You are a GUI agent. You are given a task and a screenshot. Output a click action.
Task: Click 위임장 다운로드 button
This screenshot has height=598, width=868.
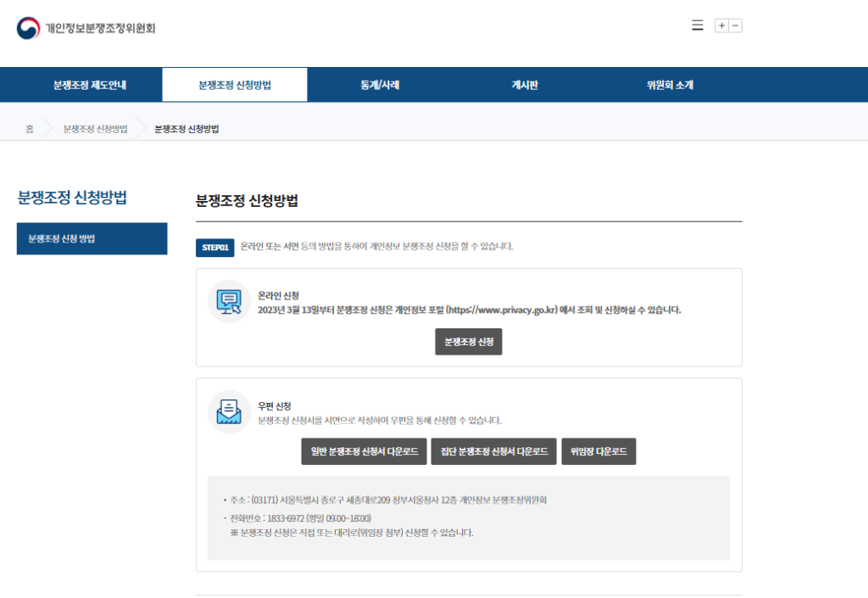[598, 451]
